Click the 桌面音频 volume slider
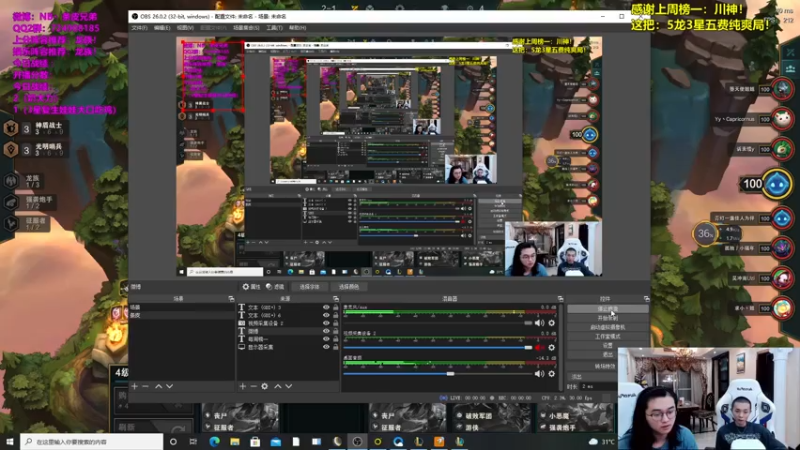800x450 pixels. point(438,373)
